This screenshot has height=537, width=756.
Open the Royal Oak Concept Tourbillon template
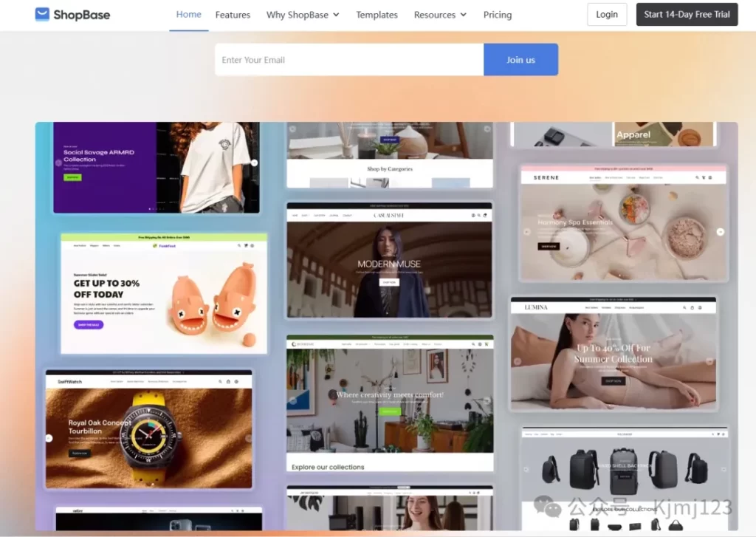tap(148, 429)
